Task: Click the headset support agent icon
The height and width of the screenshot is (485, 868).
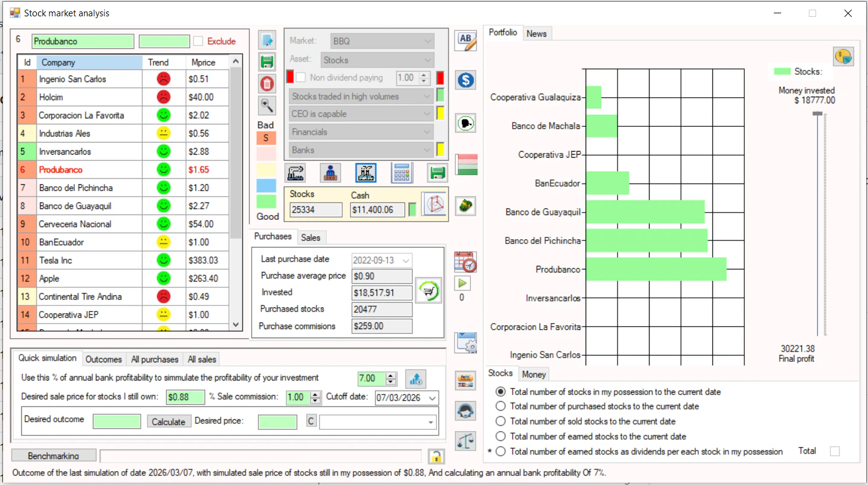Action: tap(465, 411)
